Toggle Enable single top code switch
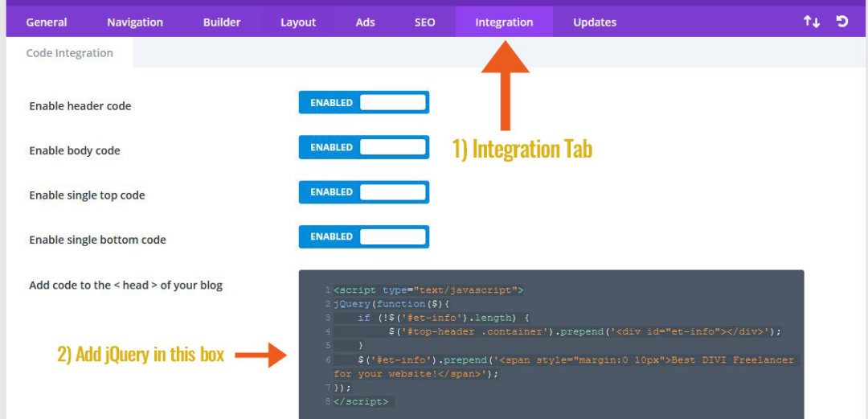Image resolution: width=868 pixels, height=419 pixels. [x=364, y=191]
